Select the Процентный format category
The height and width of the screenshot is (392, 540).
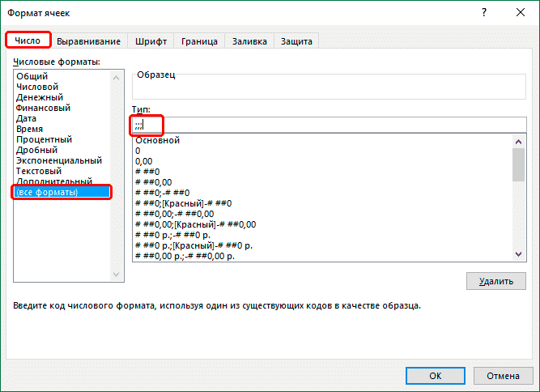(45, 139)
